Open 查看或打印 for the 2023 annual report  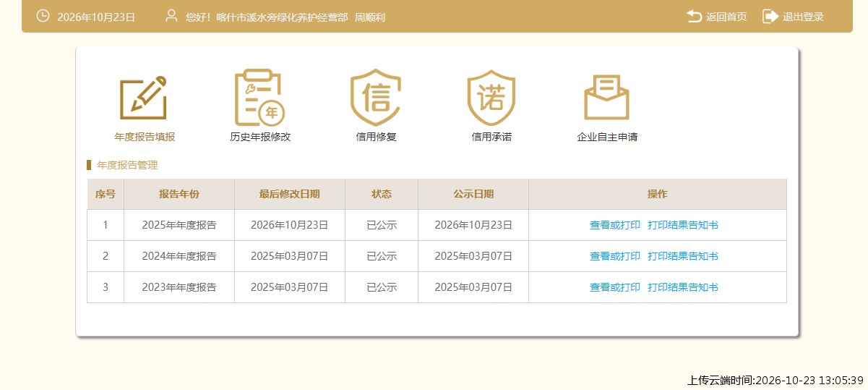(615, 287)
